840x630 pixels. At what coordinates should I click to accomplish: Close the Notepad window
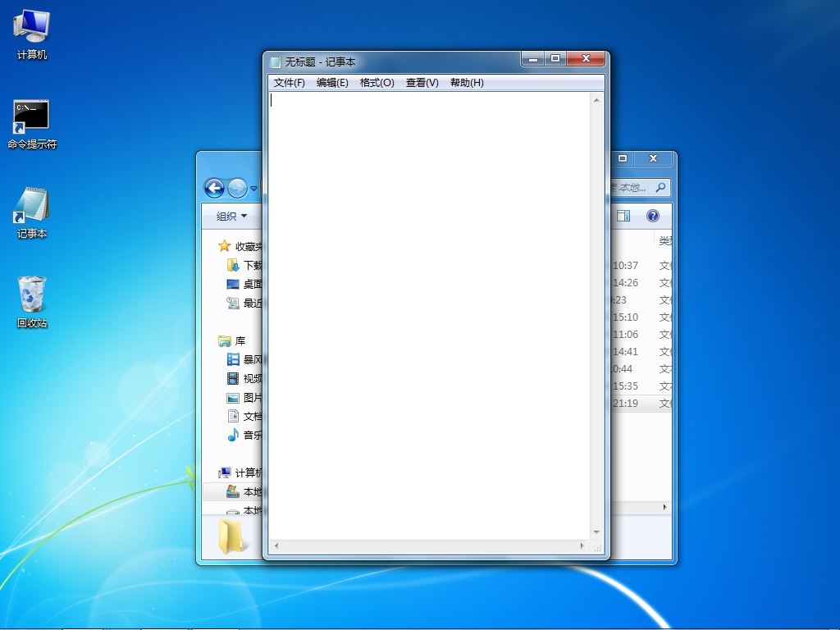586,59
